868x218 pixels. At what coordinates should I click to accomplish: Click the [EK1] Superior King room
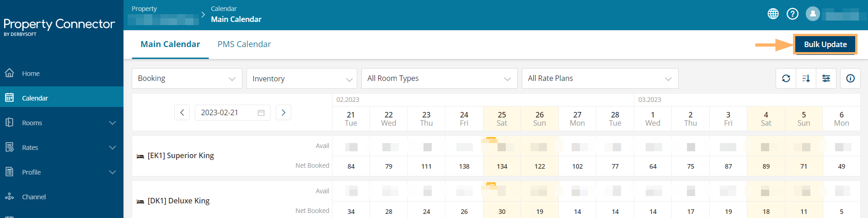[x=181, y=155]
